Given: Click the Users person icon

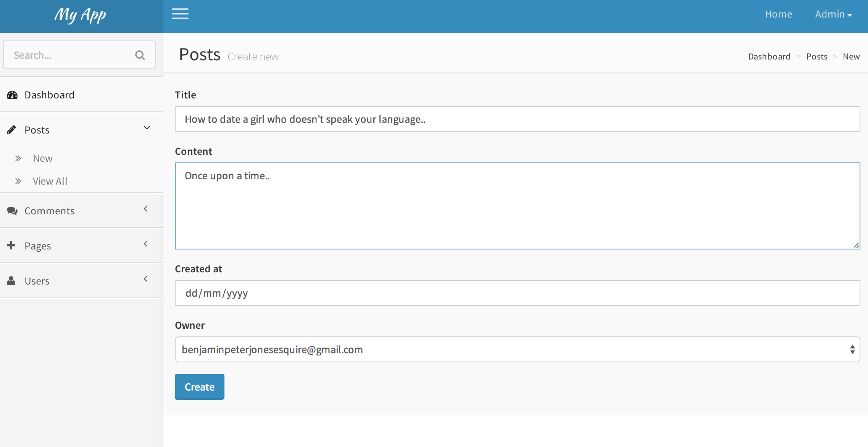Looking at the screenshot, I should tap(11, 281).
